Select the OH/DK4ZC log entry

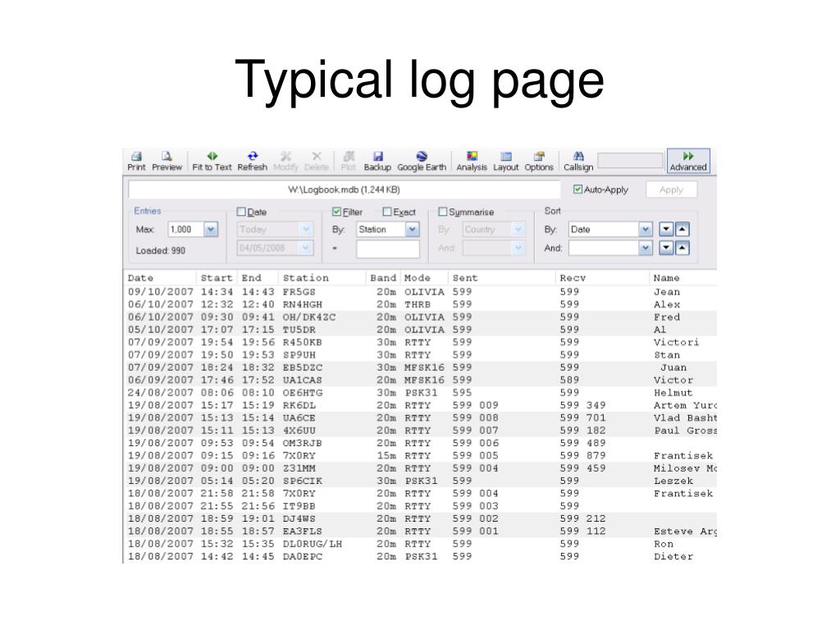(x=421, y=317)
